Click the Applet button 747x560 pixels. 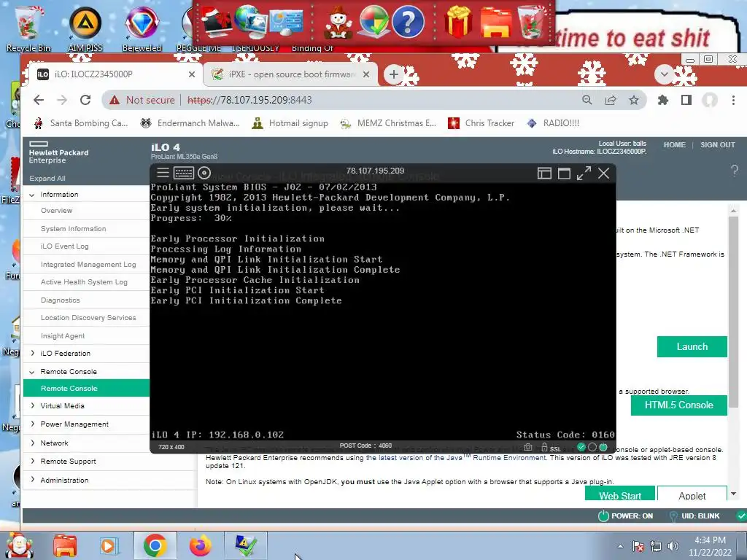tap(692, 494)
